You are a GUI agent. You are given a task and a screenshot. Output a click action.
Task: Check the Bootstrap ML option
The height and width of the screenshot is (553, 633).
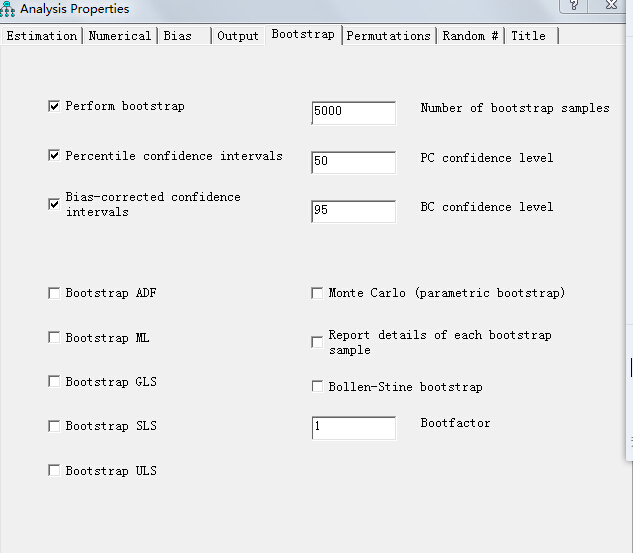click(54, 338)
